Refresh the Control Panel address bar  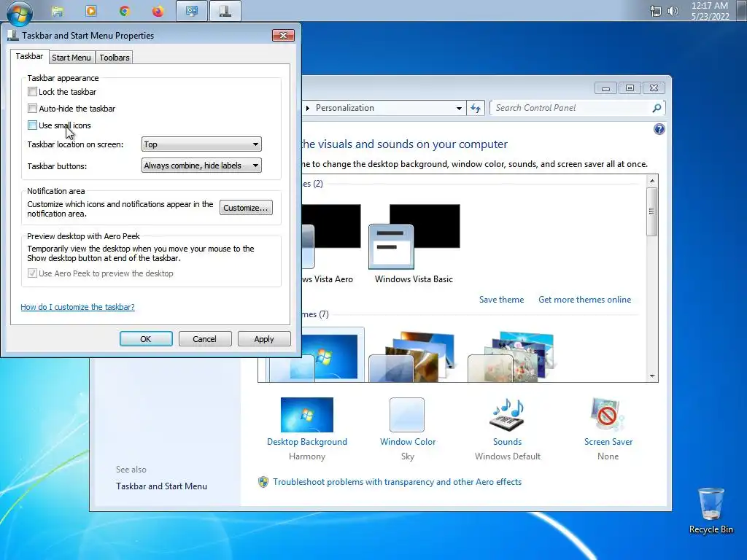tap(476, 108)
